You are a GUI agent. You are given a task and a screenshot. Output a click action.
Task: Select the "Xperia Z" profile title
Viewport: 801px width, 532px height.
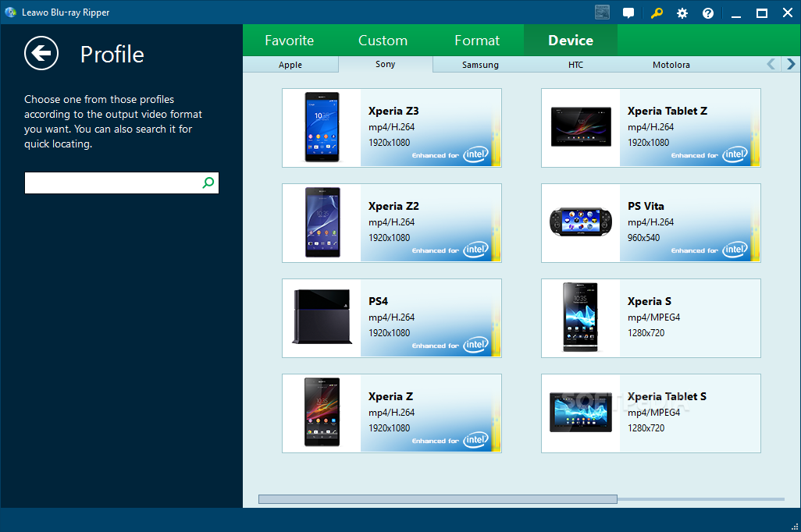coord(391,396)
